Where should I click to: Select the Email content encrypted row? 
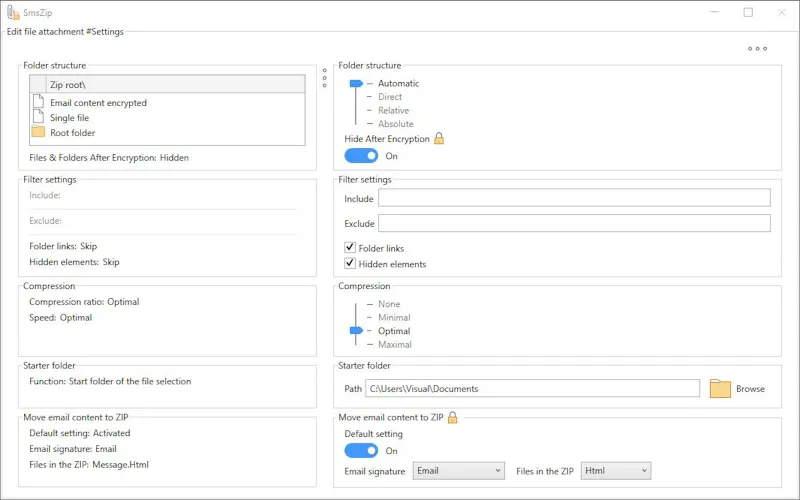pyautogui.click(x=167, y=103)
